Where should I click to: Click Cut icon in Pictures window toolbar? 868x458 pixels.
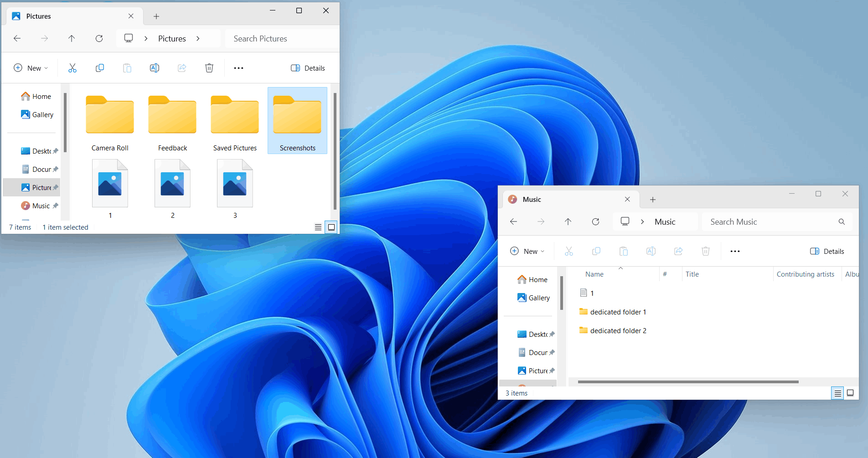[x=72, y=68]
